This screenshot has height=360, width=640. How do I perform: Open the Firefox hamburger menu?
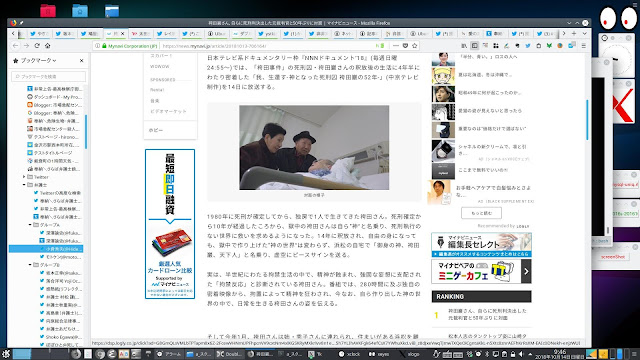point(584,46)
